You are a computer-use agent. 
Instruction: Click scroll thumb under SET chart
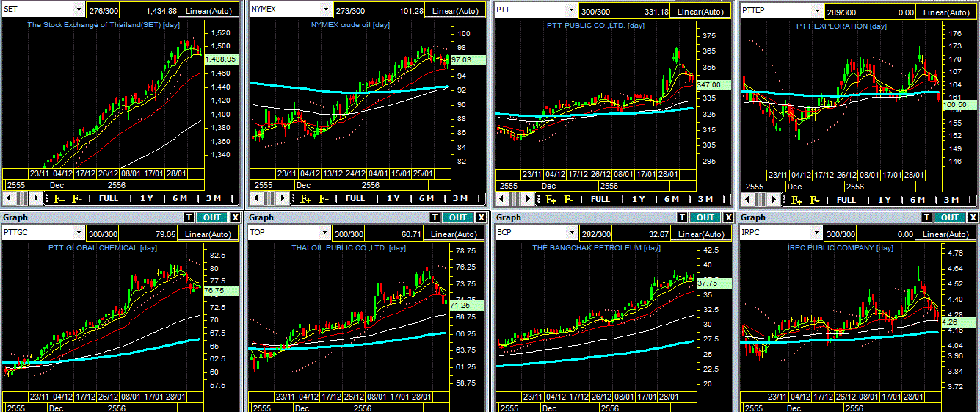[x=22, y=198]
